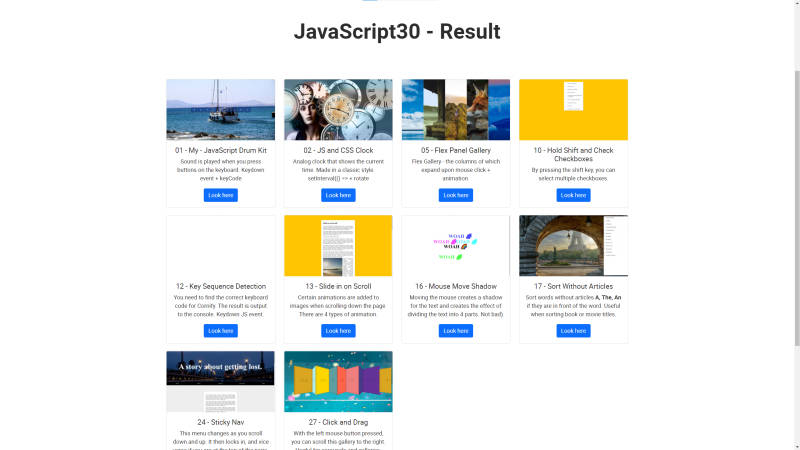800x450 pixels.
Task: Open Look here under Key Sequence Detection
Action: click(220, 331)
